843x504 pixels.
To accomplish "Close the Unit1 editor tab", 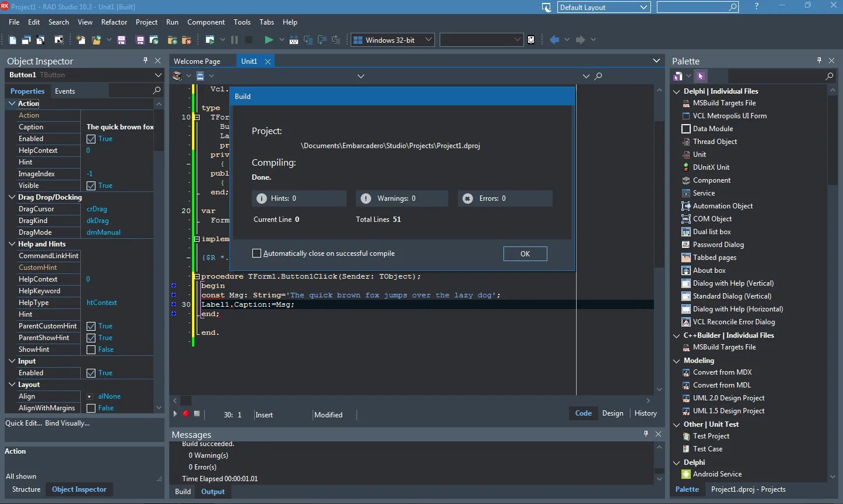I will [x=268, y=61].
